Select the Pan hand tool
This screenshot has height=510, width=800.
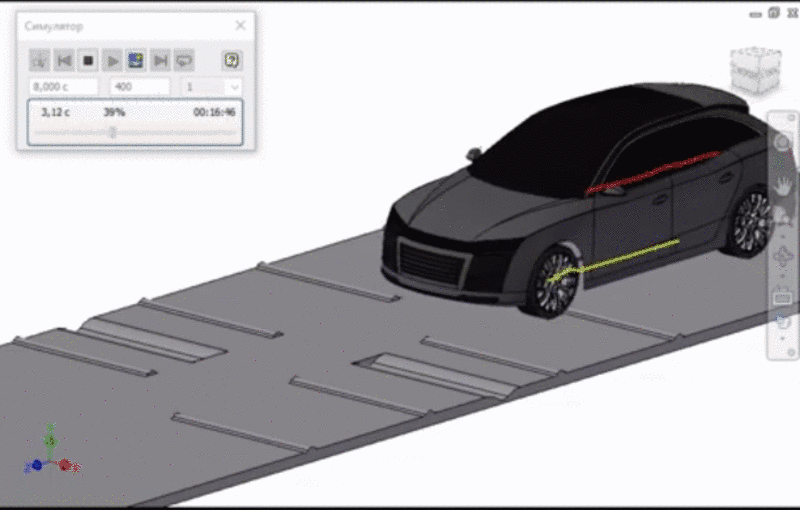[x=782, y=184]
